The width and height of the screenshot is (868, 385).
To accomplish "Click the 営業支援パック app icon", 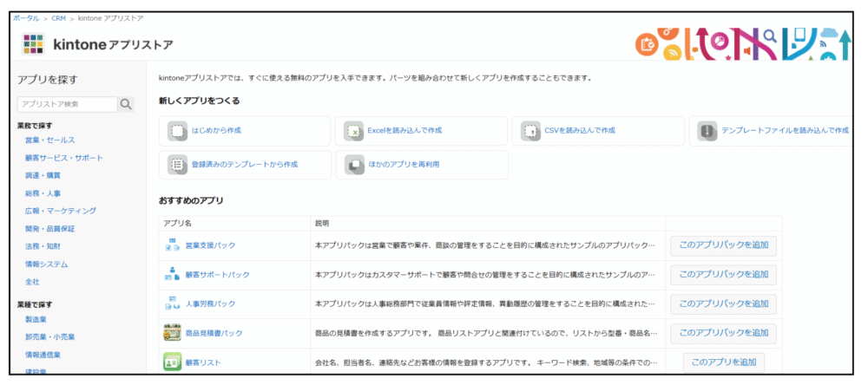I will tap(172, 245).
